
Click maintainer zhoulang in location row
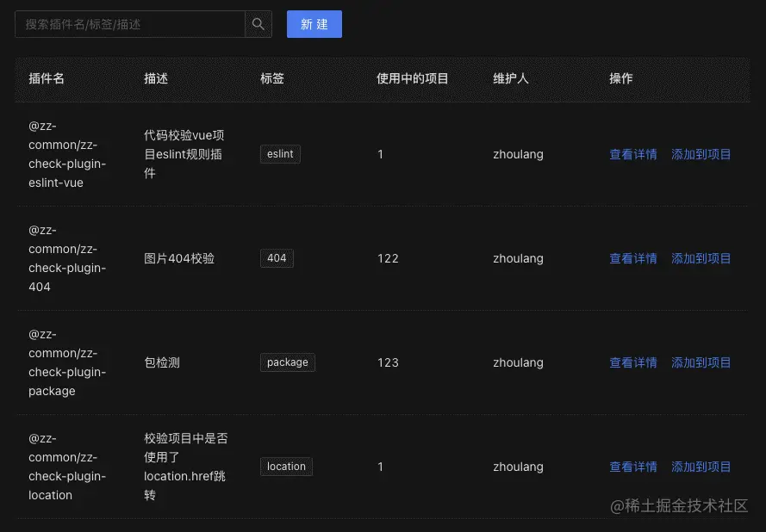click(519, 467)
